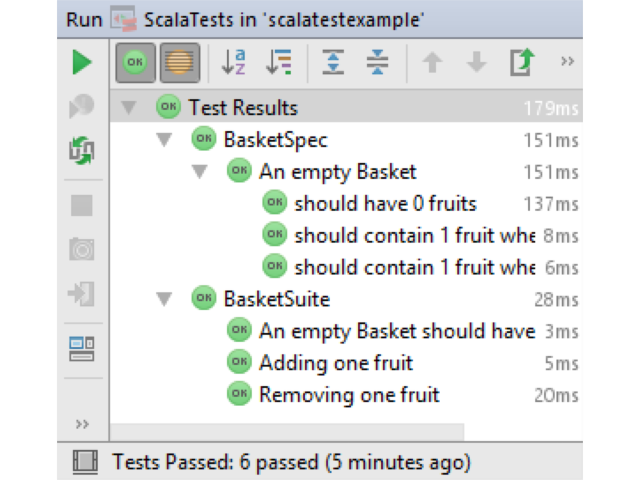
Task: Expand all test nodes
Action: 333,62
